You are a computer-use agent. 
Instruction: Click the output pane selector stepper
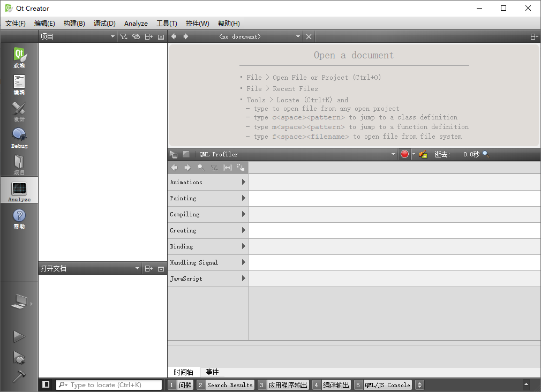(x=419, y=385)
